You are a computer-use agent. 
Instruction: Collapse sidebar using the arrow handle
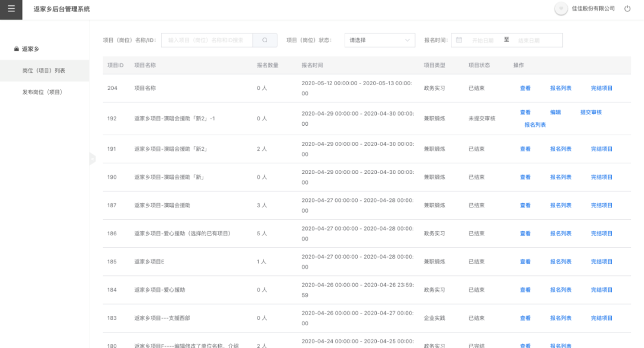[x=92, y=159]
